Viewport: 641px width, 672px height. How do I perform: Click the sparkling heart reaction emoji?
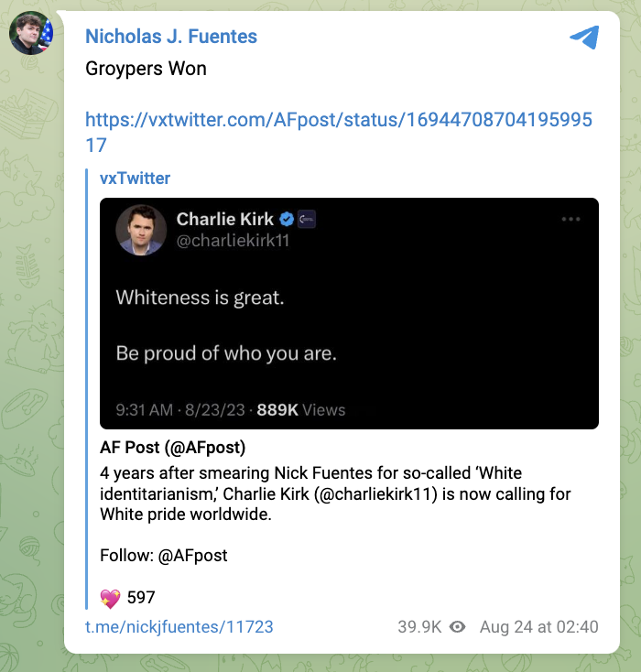coord(110,598)
